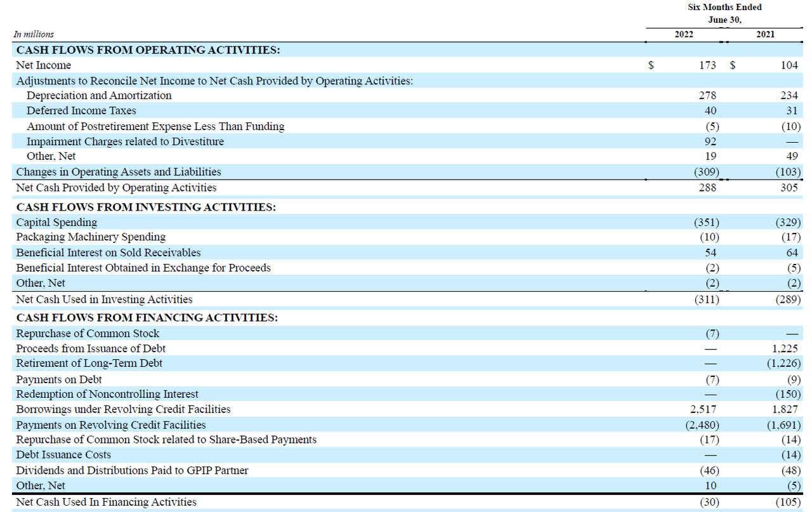Image resolution: width=812 pixels, height=512 pixels.
Task: Select 'Beneficial Interest on Sold Receivables'
Action: [108, 253]
